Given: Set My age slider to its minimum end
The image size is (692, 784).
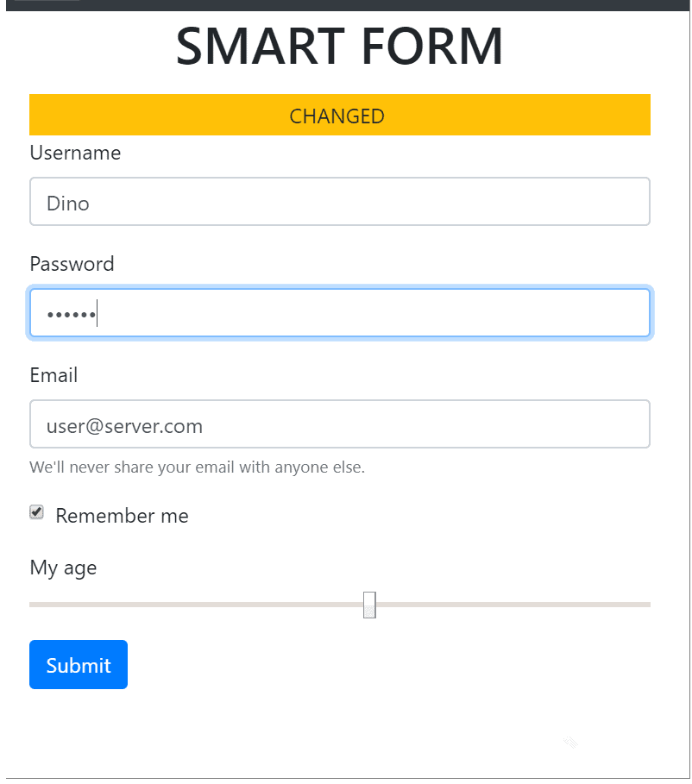Looking at the screenshot, I should [x=32, y=605].
